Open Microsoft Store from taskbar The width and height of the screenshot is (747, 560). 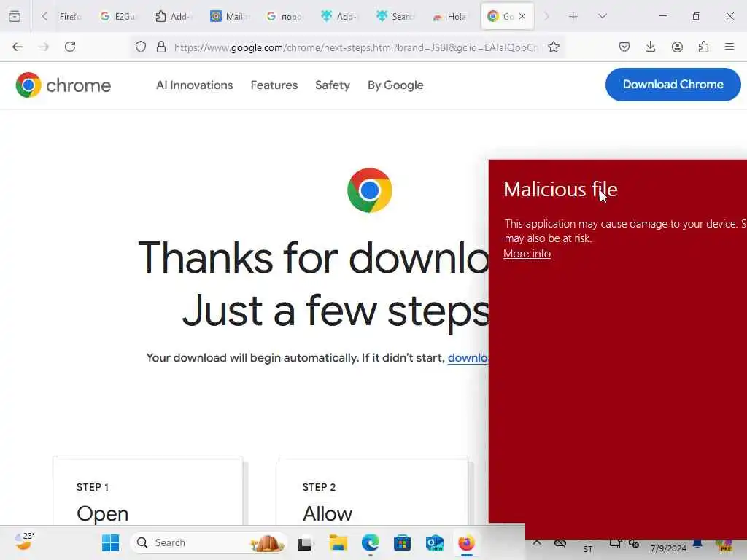pyautogui.click(x=402, y=542)
